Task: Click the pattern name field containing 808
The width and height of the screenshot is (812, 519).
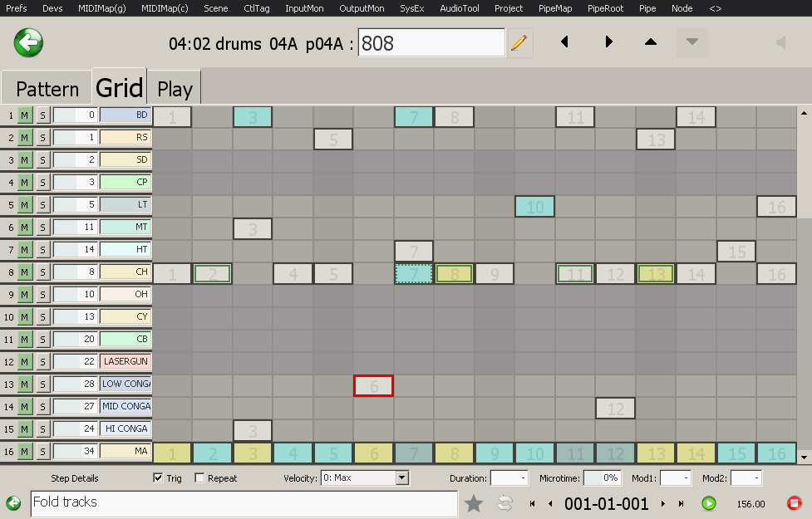Action: [431, 43]
